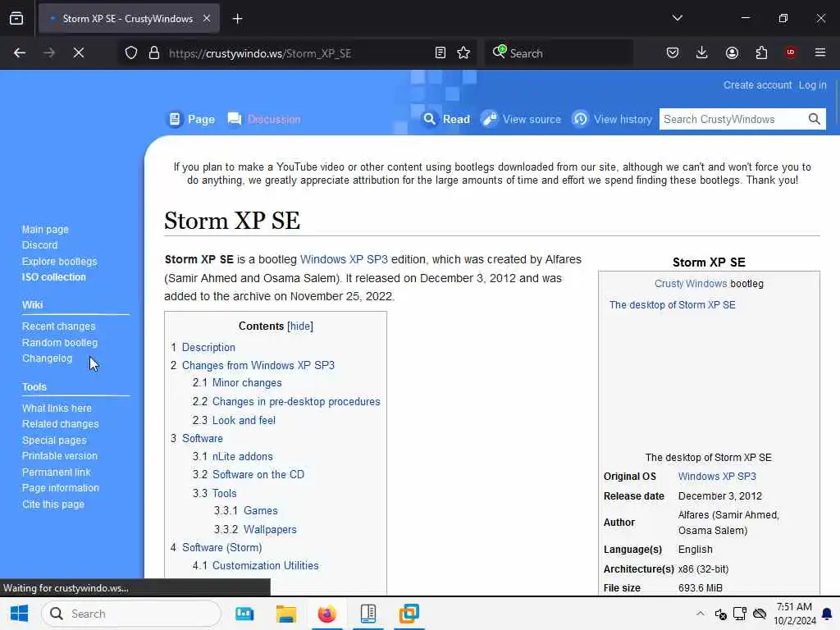Image resolution: width=840 pixels, height=630 pixels.
Task: Select the Storm XP SE - CrustyWindows browser tab
Action: (128, 18)
